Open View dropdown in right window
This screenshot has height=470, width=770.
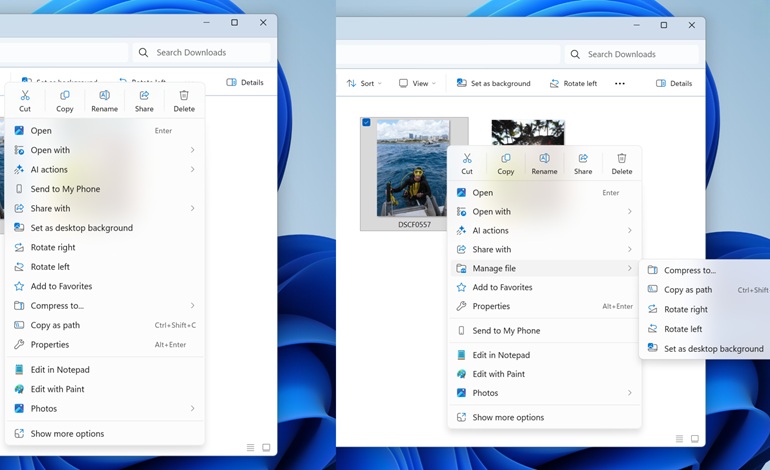pos(417,83)
